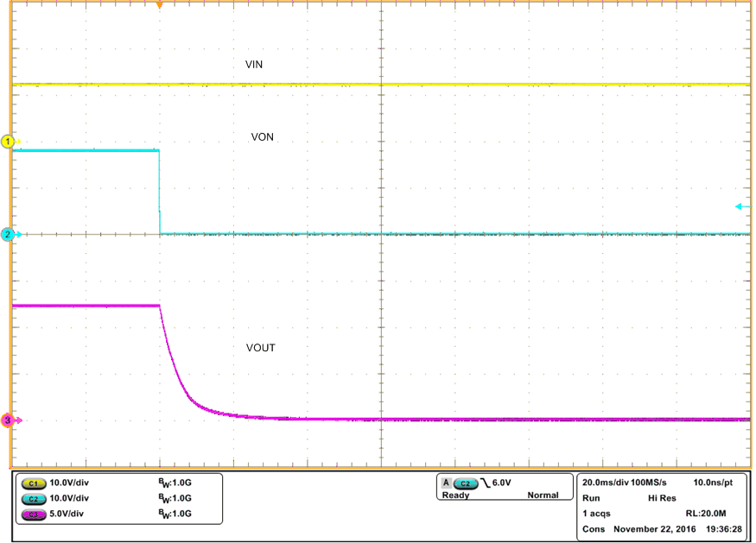Select the C2 channel badge
Viewport: 756px width, 543px height.
pos(33,498)
